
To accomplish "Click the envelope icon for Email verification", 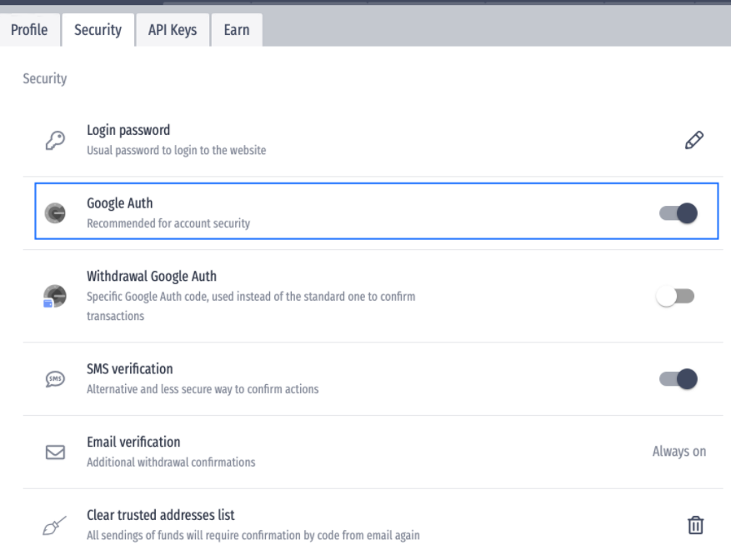I will click(x=55, y=452).
